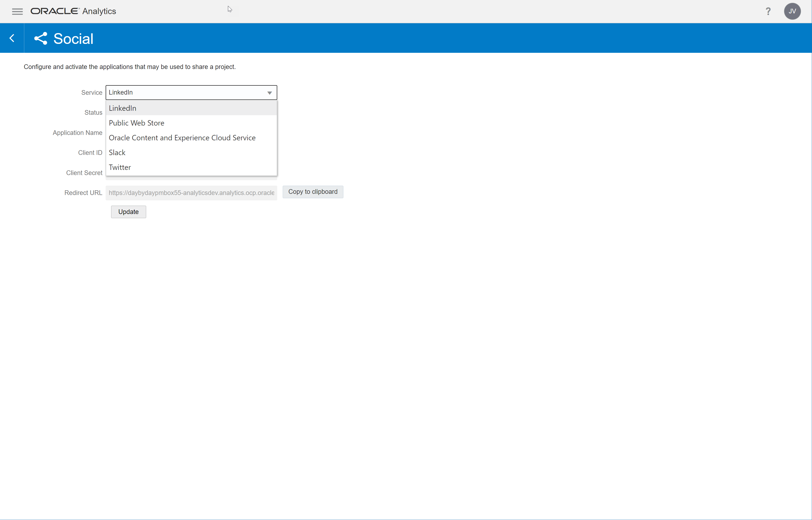The height and width of the screenshot is (520, 812).
Task: Select LinkedIn from the service list
Action: [x=192, y=108]
